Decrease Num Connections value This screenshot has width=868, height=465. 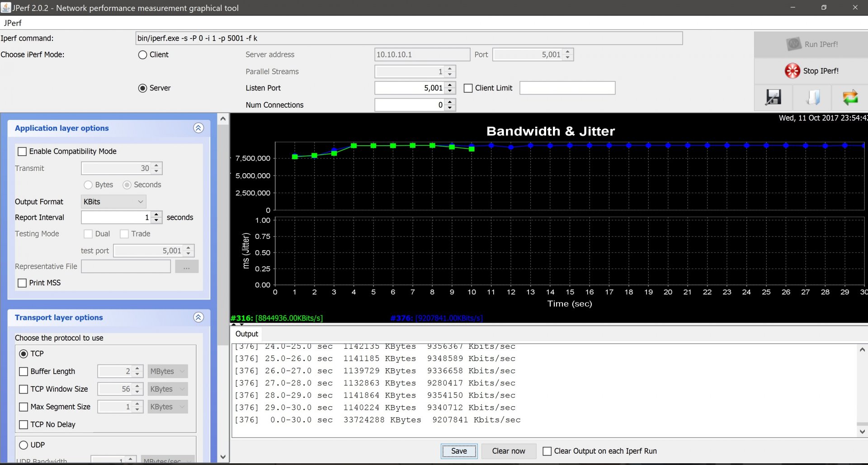[450, 108]
